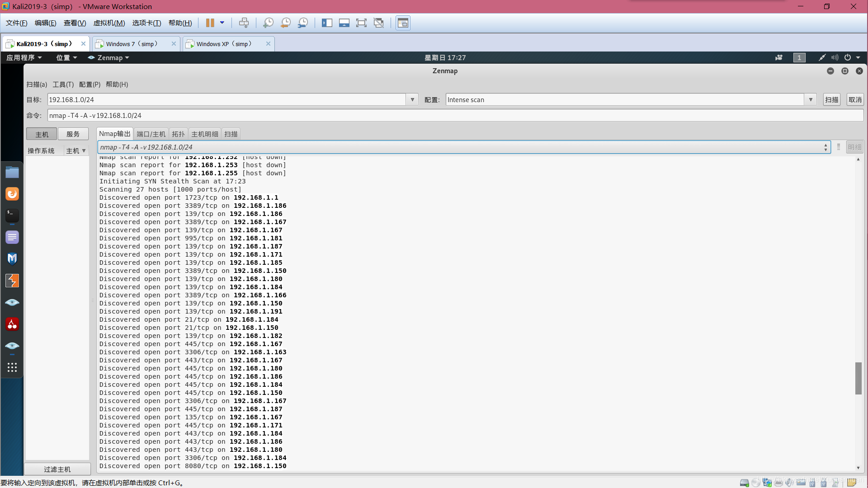Open the snapshot manager
The width and height of the screenshot is (868, 488).
[303, 23]
